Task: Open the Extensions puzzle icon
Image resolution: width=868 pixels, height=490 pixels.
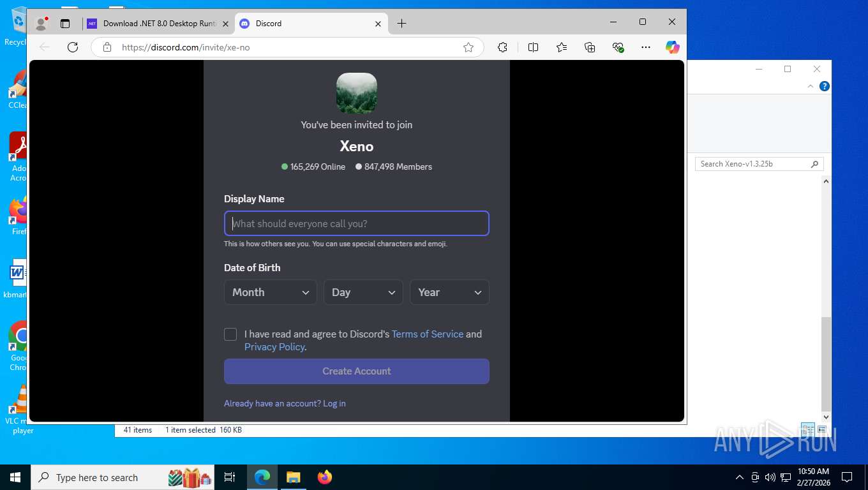Action: coord(502,47)
